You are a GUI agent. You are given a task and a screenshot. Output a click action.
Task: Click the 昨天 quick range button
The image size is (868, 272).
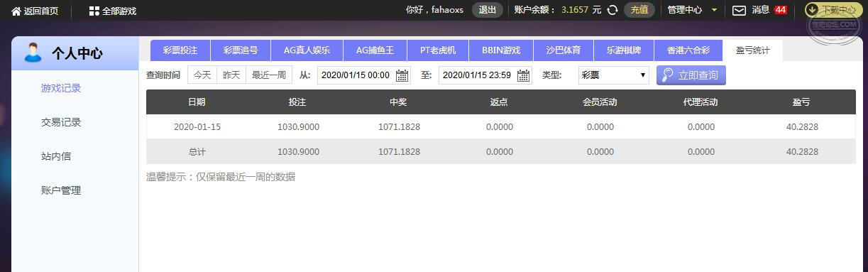tap(231, 75)
